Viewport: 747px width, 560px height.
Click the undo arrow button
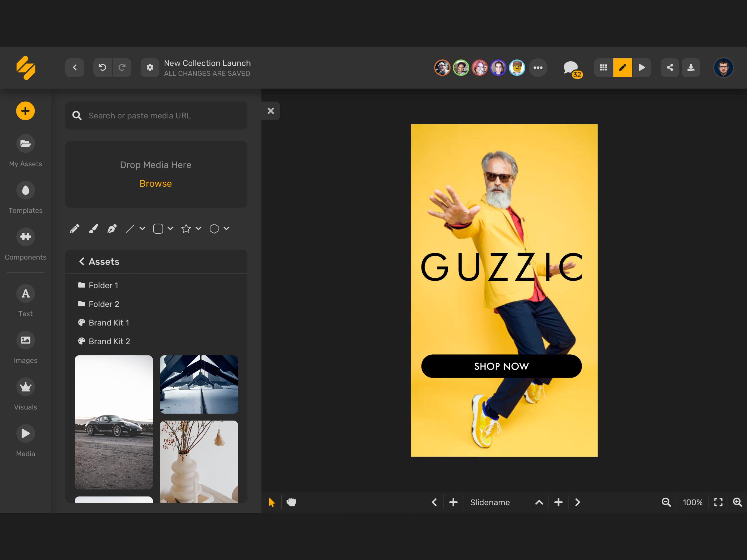tap(103, 67)
